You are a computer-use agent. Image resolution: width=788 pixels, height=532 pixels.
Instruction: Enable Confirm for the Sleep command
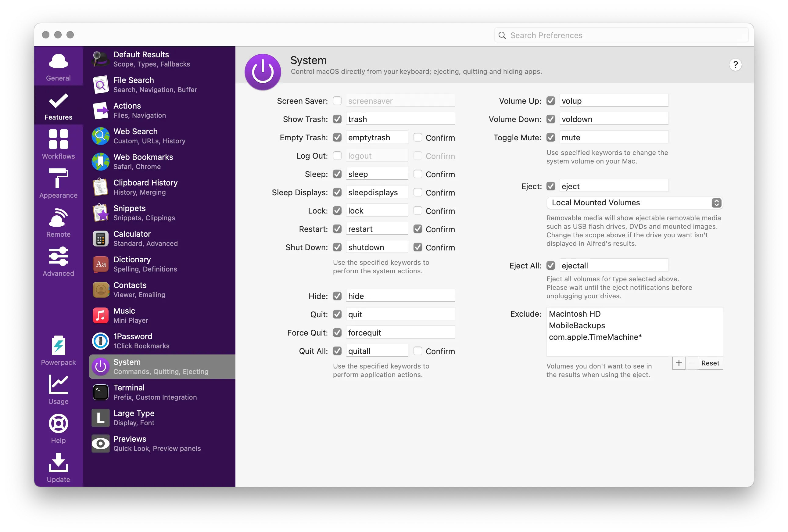(x=417, y=174)
